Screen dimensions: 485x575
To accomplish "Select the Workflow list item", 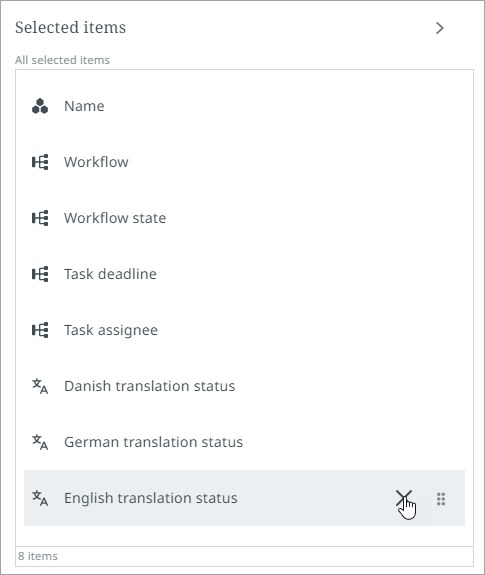I will (245, 162).
